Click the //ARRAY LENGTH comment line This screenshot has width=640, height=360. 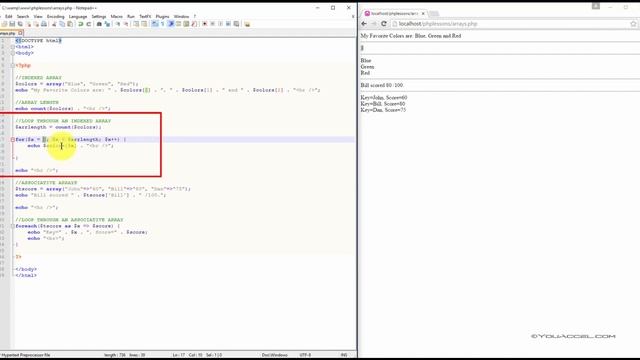(x=37, y=102)
